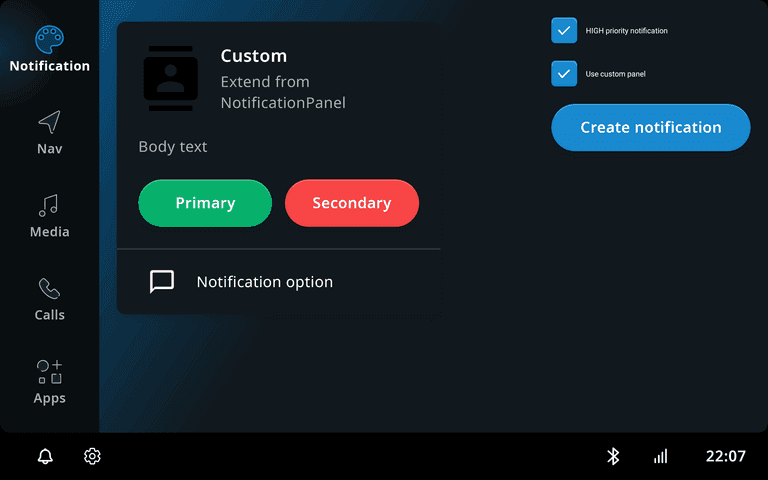
Task: Go to Nav using the arrow icon
Action: 49,123
